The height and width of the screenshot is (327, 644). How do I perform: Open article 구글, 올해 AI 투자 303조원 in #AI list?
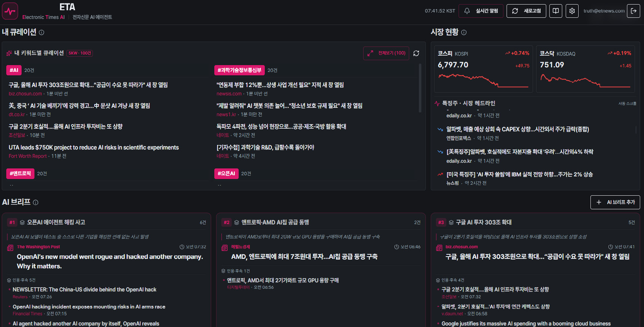click(88, 85)
